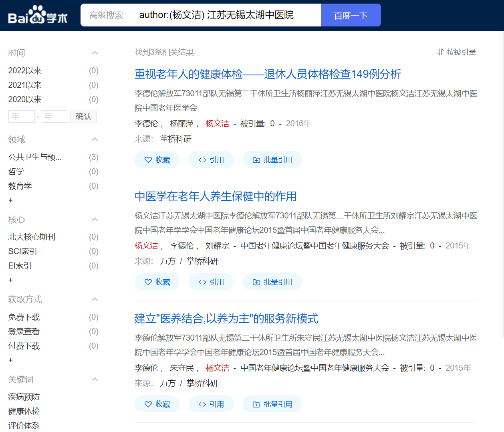Select keyword 疾病预防
The width and height of the screenshot is (504, 432).
point(24,397)
